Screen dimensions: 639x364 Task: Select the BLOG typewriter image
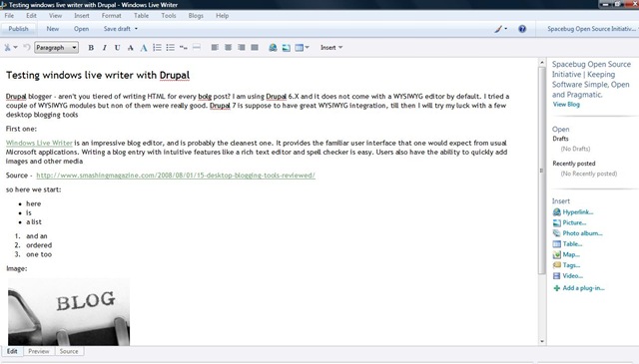(x=69, y=312)
